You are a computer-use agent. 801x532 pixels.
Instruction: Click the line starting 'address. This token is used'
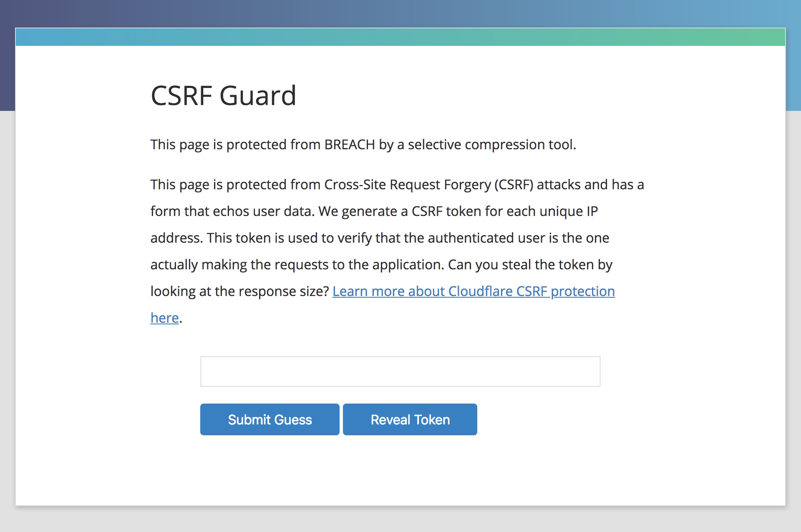[380, 238]
